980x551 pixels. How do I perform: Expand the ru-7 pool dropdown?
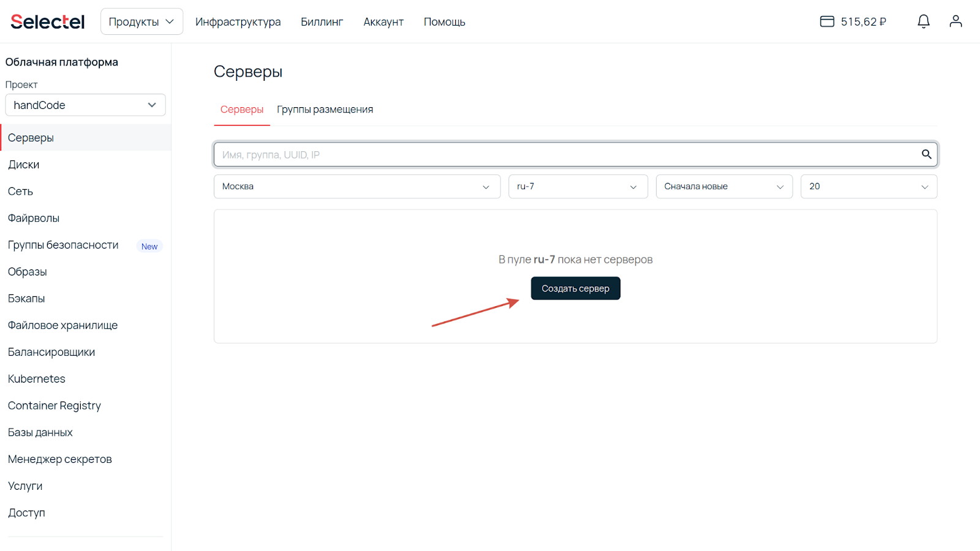point(578,187)
